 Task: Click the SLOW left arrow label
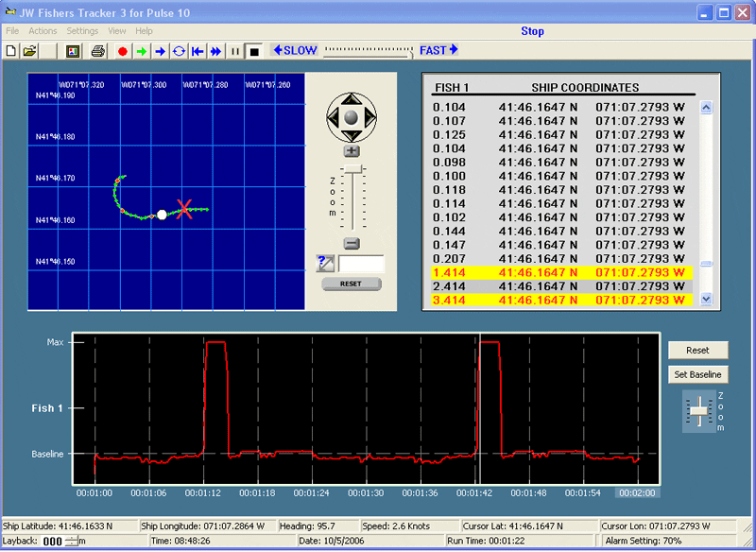(x=295, y=50)
